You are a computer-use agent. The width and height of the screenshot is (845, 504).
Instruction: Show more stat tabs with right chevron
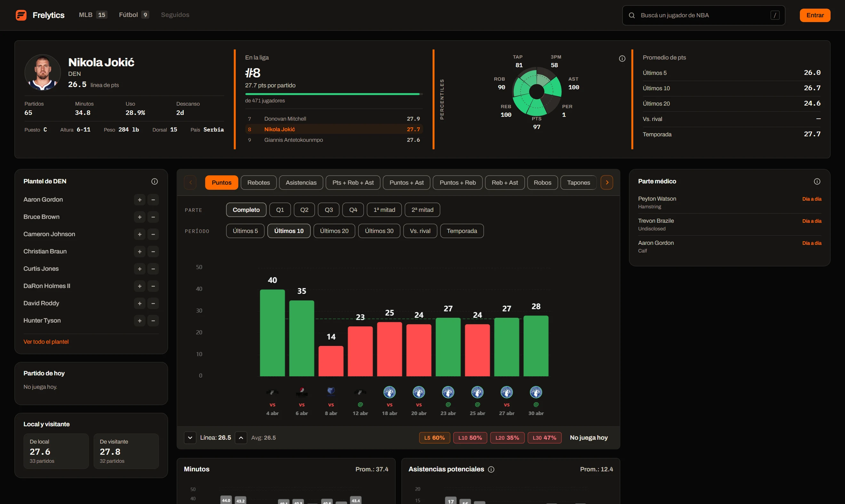(607, 182)
